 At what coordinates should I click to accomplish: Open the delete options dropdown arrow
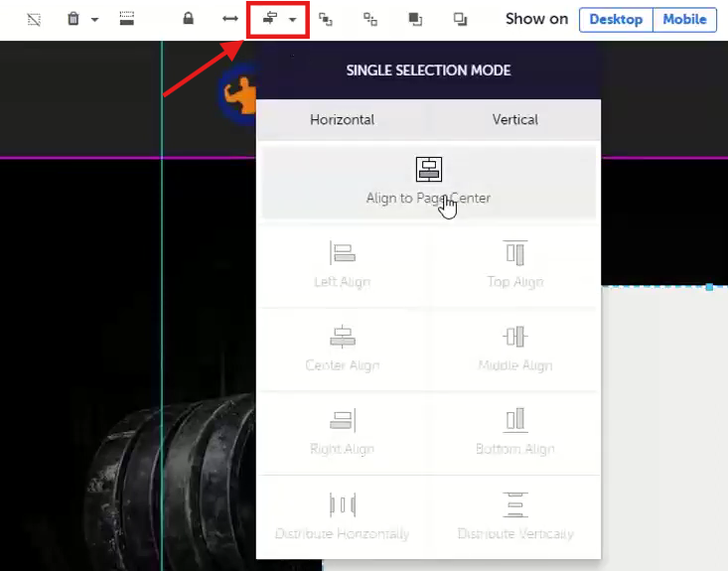pyautogui.click(x=94, y=20)
